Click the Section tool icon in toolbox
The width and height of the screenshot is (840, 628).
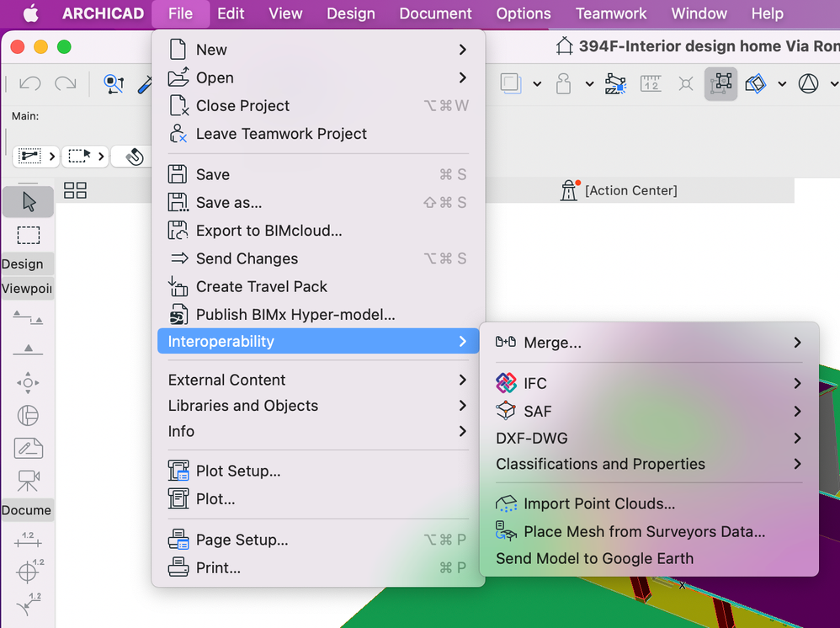click(x=28, y=317)
